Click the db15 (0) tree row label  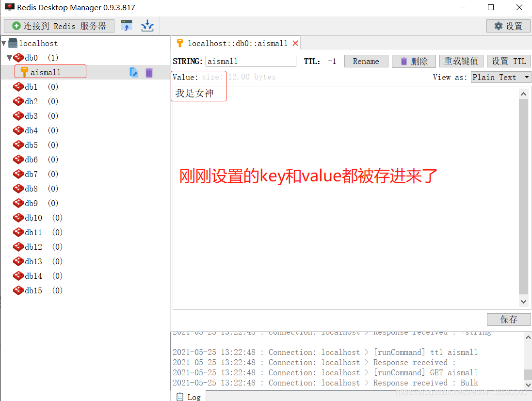click(x=44, y=291)
